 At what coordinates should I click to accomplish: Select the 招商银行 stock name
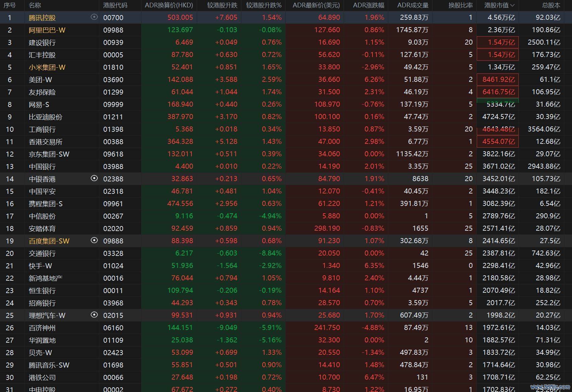click(x=42, y=303)
